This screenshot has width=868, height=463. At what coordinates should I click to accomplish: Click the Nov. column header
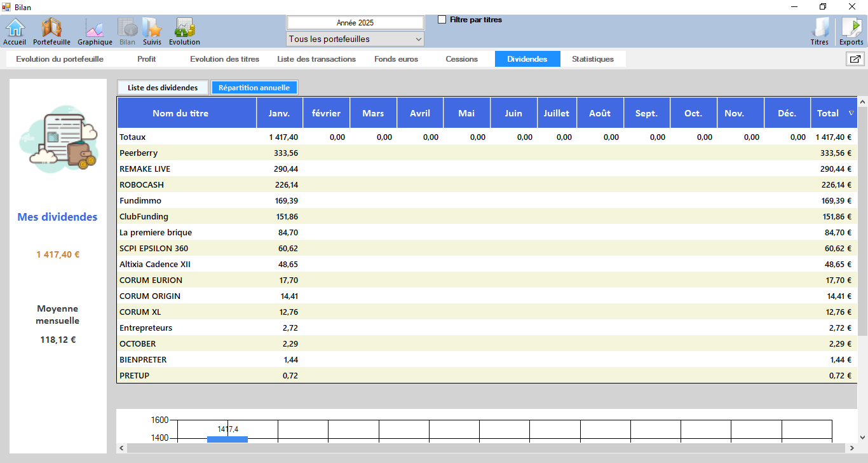(740, 113)
